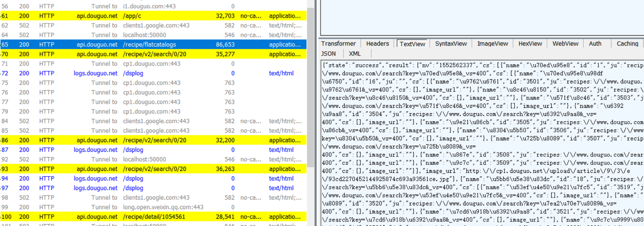Select session 86 with body size 32,200
This screenshot has height=226, width=644.
tap(153, 140)
